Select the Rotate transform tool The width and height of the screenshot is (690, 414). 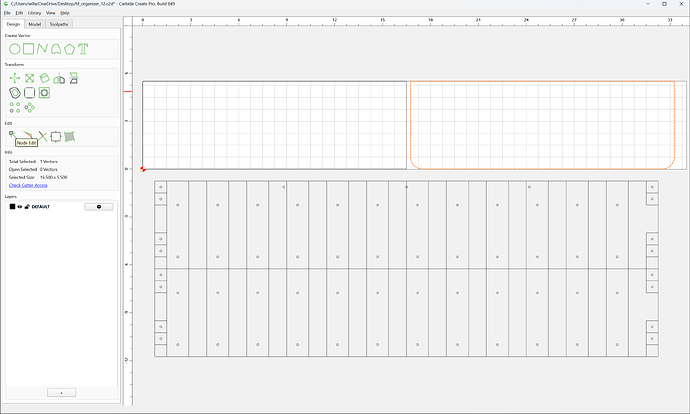[x=44, y=78]
